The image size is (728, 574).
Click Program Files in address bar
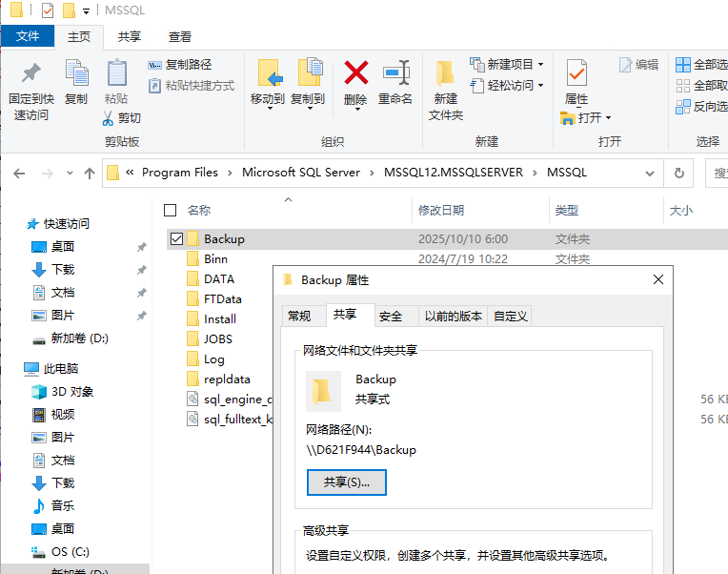tap(180, 173)
